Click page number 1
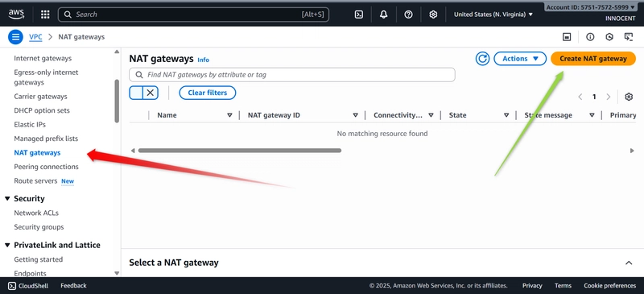Viewport: 644px width, 294px height. pyautogui.click(x=594, y=97)
